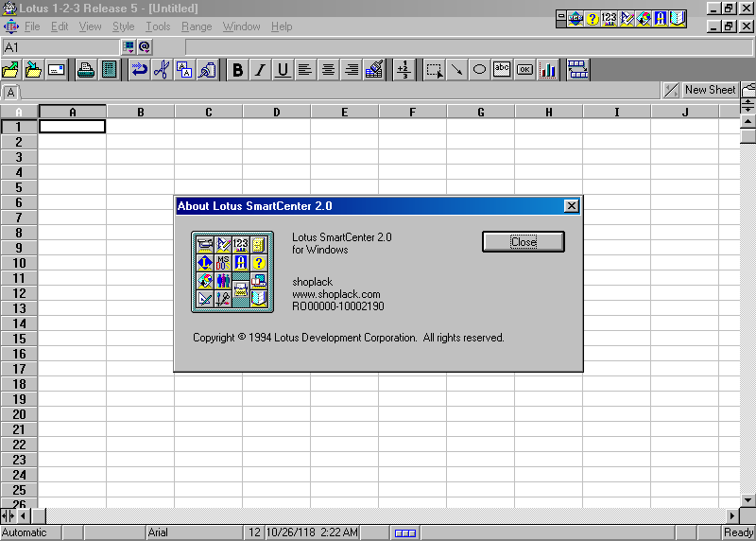Click the New Sheet button
Screen dimensions: 756x541
[x=710, y=90]
